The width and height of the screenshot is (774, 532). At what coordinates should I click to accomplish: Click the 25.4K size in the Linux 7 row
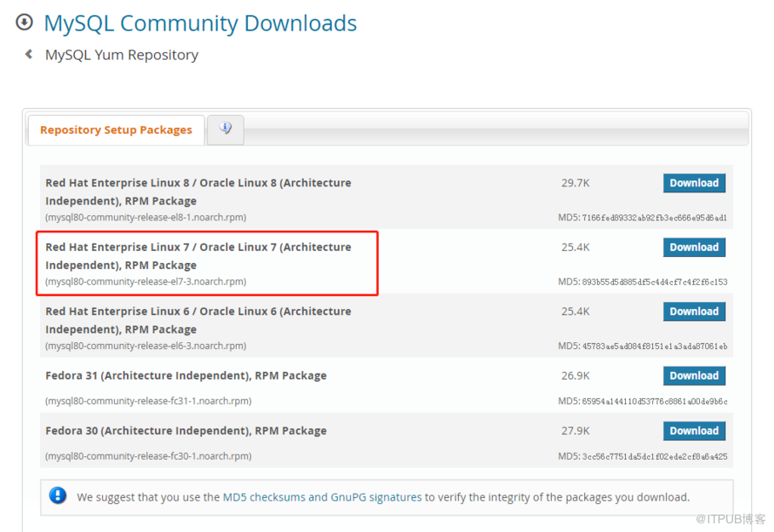(575, 247)
